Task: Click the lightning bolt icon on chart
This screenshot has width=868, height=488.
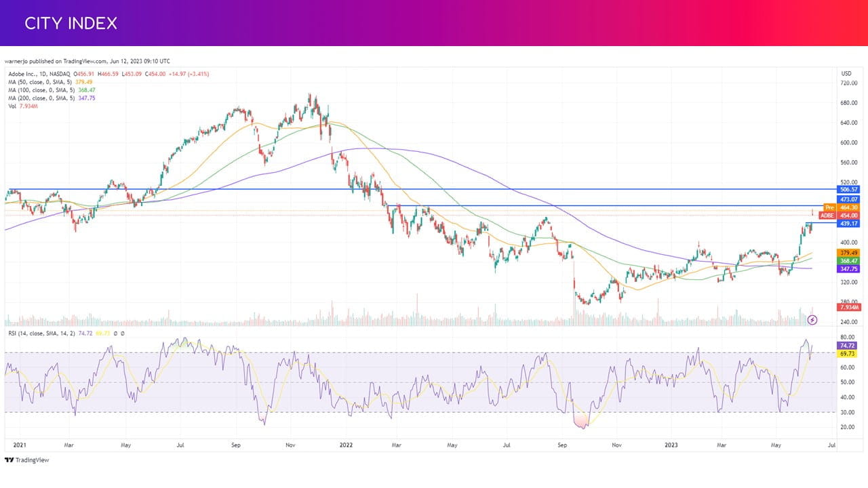Action: pos(813,319)
